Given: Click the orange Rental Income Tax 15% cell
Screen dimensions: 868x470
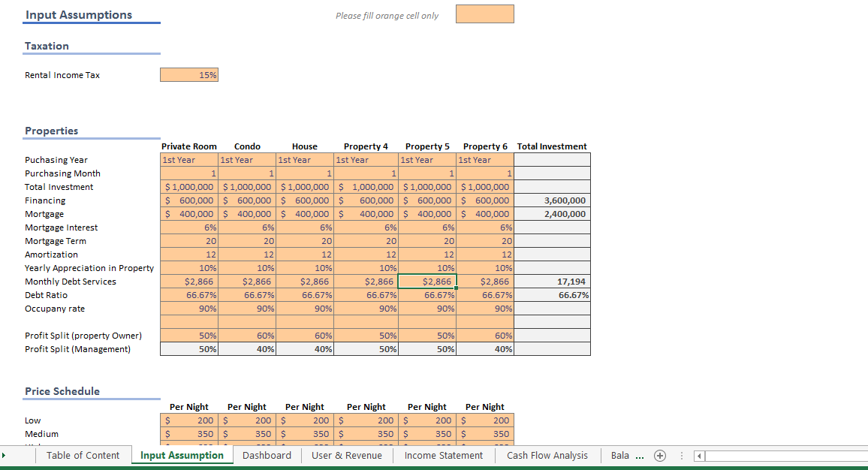Looking at the screenshot, I should click(188, 74).
